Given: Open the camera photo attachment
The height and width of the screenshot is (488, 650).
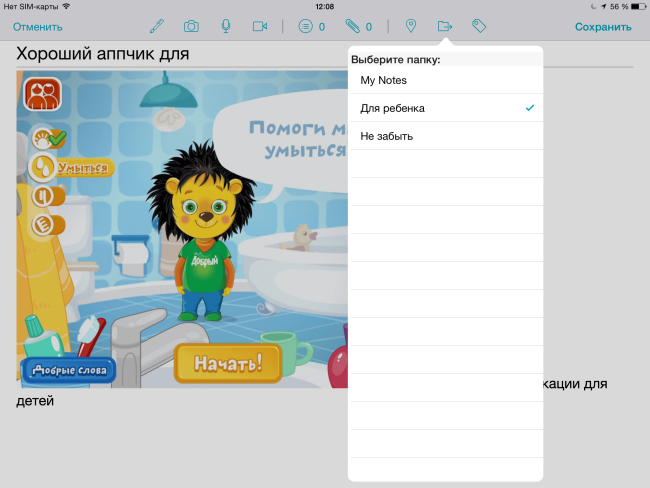Looking at the screenshot, I should [x=191, y=27].
